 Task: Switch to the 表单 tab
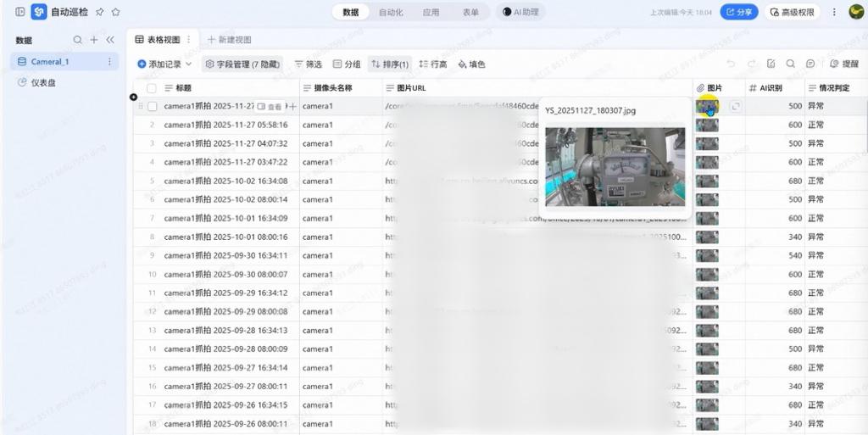pyautogui.click(x=470, y=12)
